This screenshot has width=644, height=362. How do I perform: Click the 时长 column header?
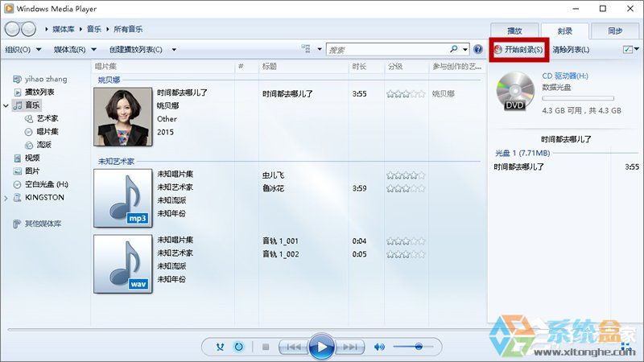tap(359, 67)
